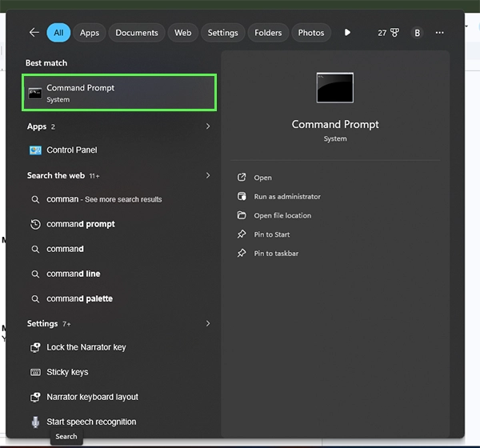Open the Command Prompt best match result
480x448 pixels.
[x=119, y=92]
